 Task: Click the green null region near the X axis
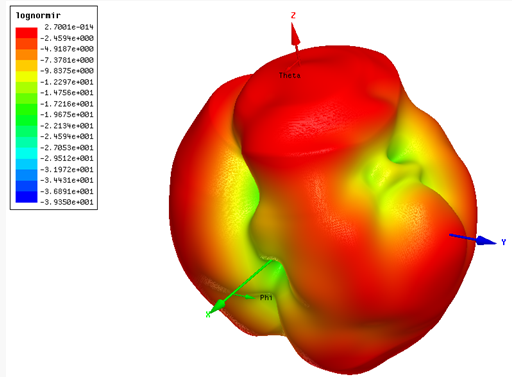(x=274, y=272)
